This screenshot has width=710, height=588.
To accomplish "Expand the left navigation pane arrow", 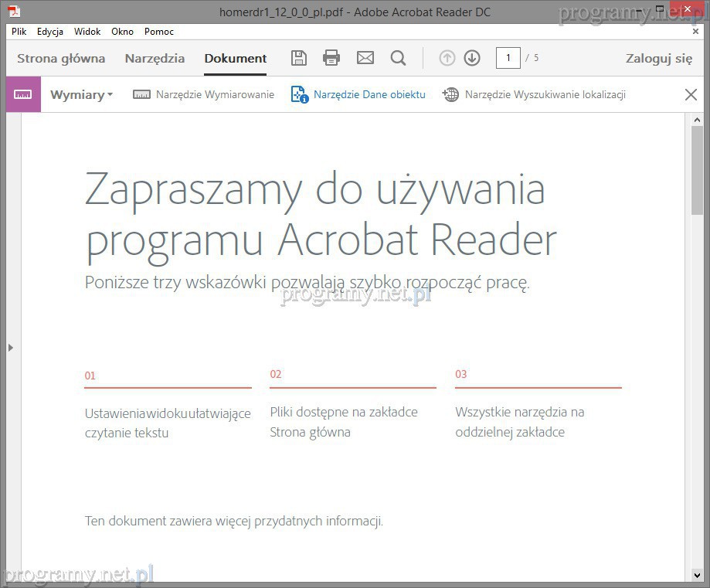I will [x=10, y=348].
